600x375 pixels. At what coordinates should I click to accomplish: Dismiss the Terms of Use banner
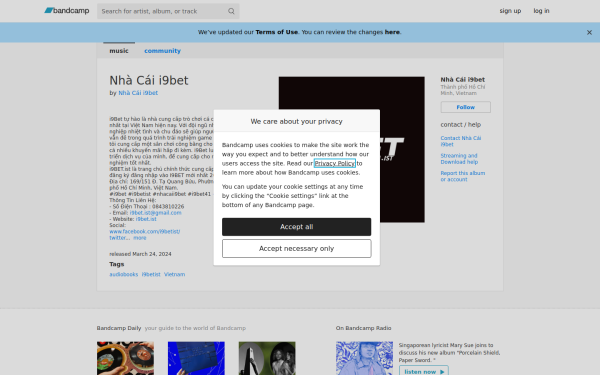[x=589, y=33]
